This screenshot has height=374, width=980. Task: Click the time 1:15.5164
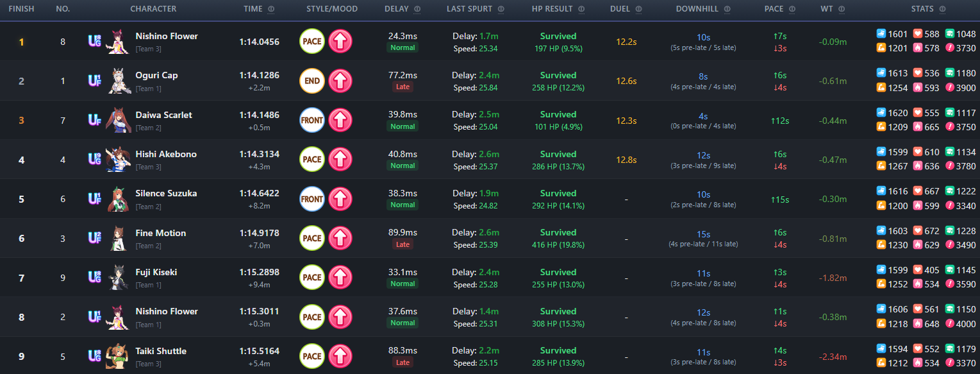point(259,352)
